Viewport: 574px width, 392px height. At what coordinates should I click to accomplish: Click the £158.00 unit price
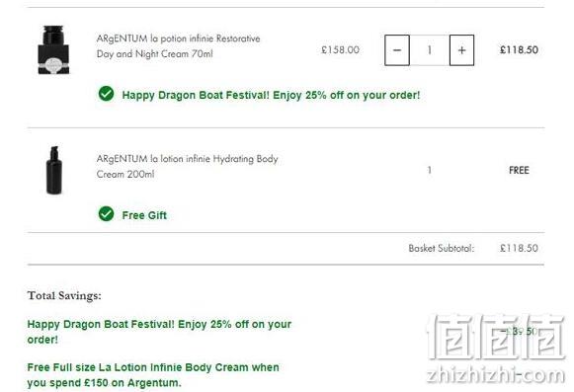[340, 50]
